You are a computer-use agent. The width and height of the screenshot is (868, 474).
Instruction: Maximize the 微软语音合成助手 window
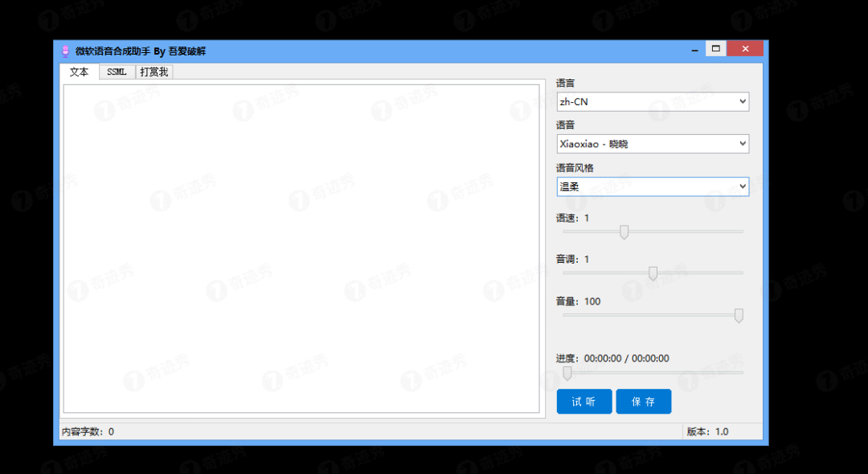[x=716, y=49]
